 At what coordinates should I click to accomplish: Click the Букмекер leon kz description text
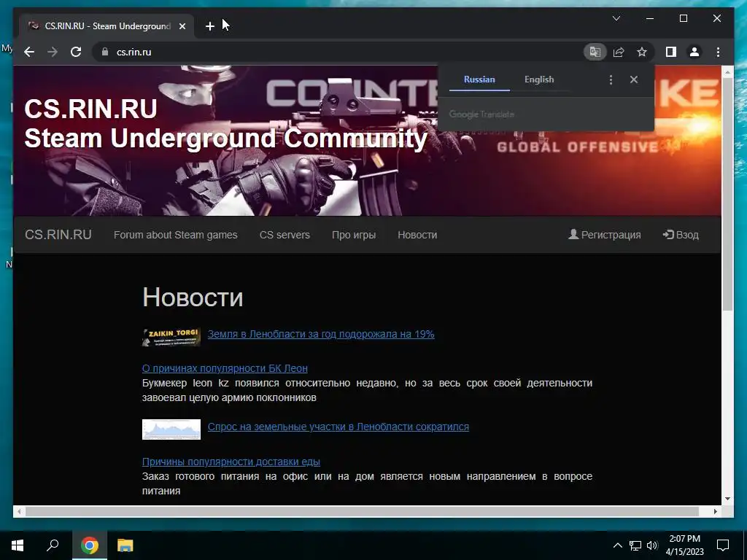pyautogui.click(x=367, y=390)
